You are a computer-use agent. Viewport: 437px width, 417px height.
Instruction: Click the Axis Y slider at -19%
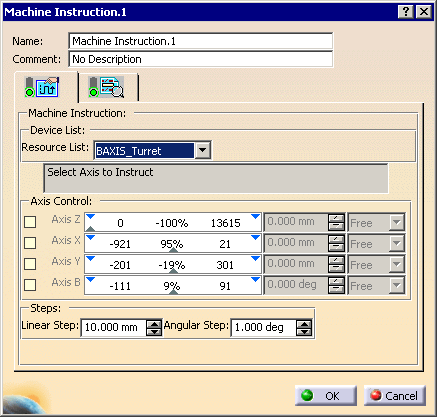pyautogui.click(x=173, y=271)
